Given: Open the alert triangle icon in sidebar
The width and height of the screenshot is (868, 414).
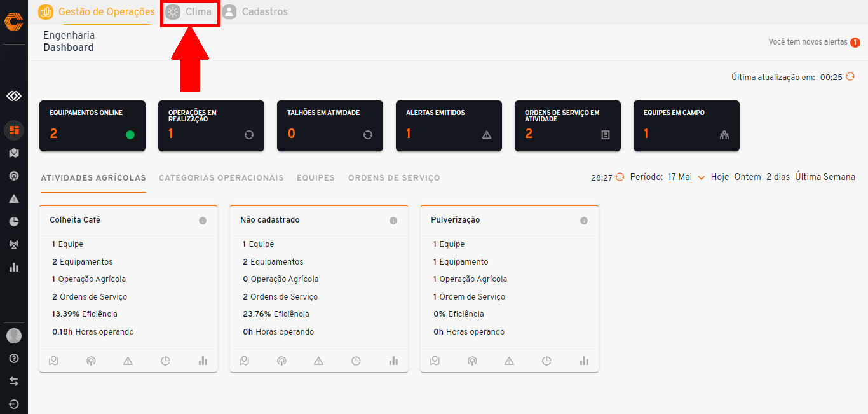Looking at the screenshot, I should coord(14,199).
